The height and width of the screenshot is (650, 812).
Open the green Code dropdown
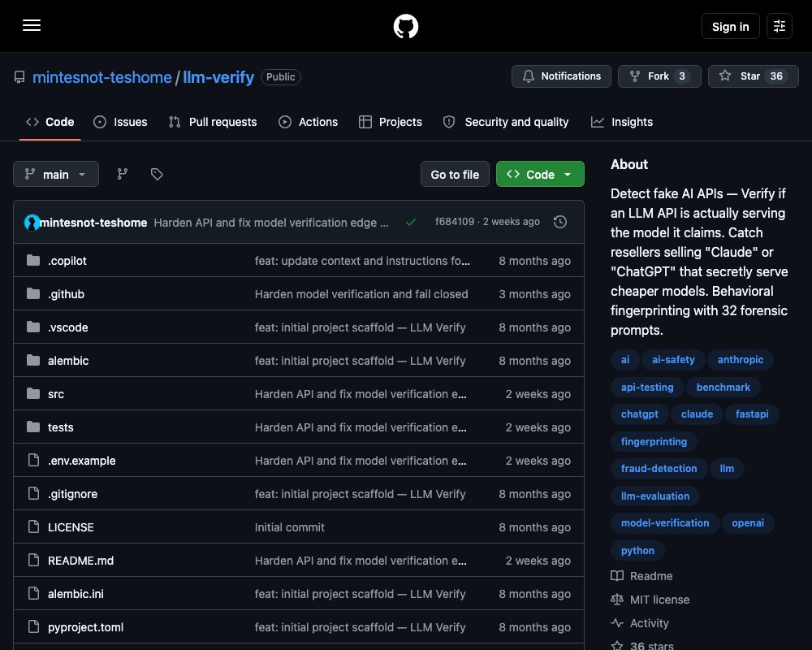coord(540,174)
